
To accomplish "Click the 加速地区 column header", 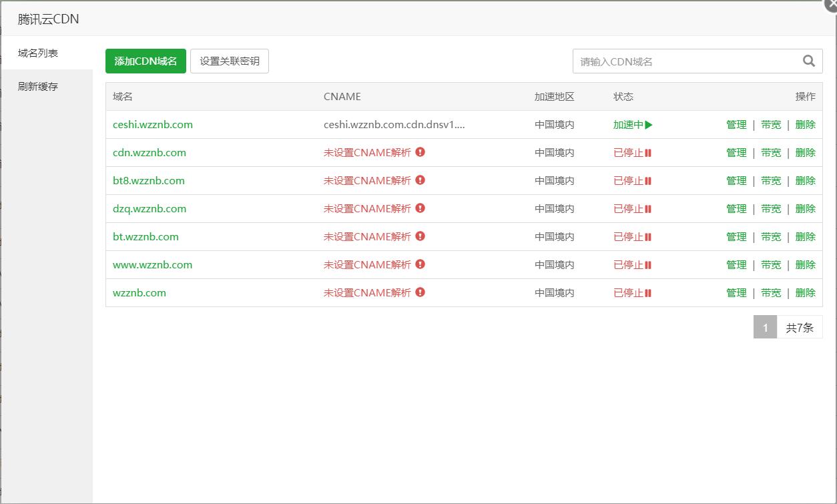I will (555, 97).
